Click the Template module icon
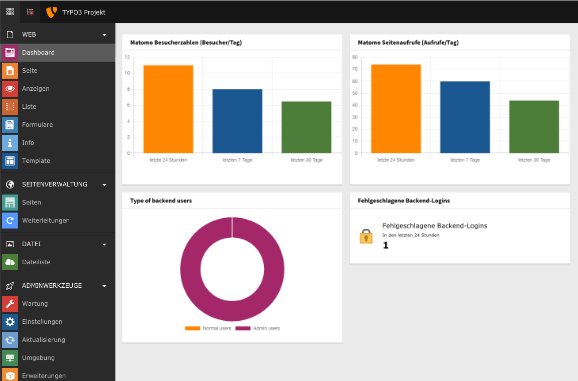 (x=10, y=161)
